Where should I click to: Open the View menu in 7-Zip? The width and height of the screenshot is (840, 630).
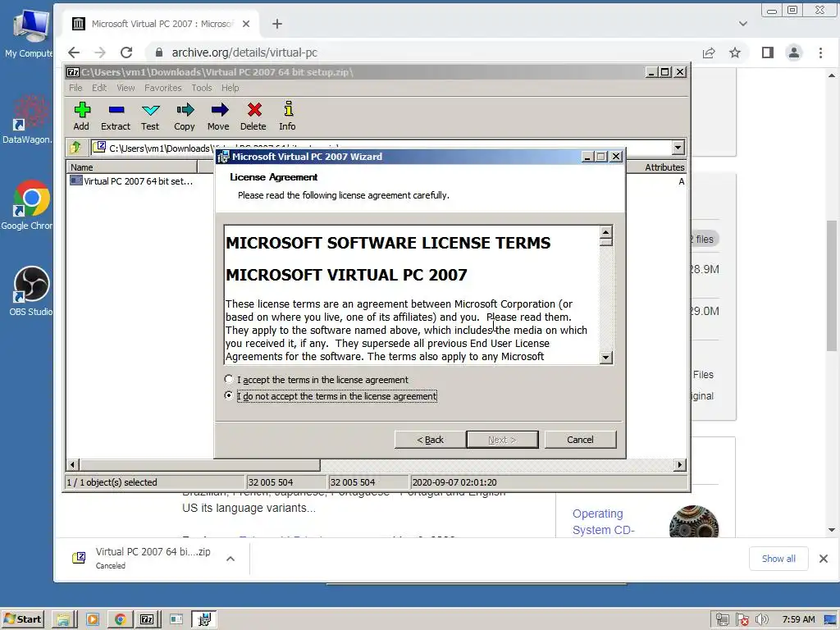126,88
